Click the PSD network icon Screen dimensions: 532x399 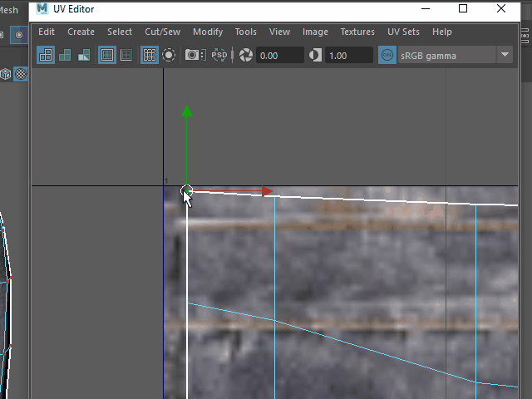(x=219, y=56)
